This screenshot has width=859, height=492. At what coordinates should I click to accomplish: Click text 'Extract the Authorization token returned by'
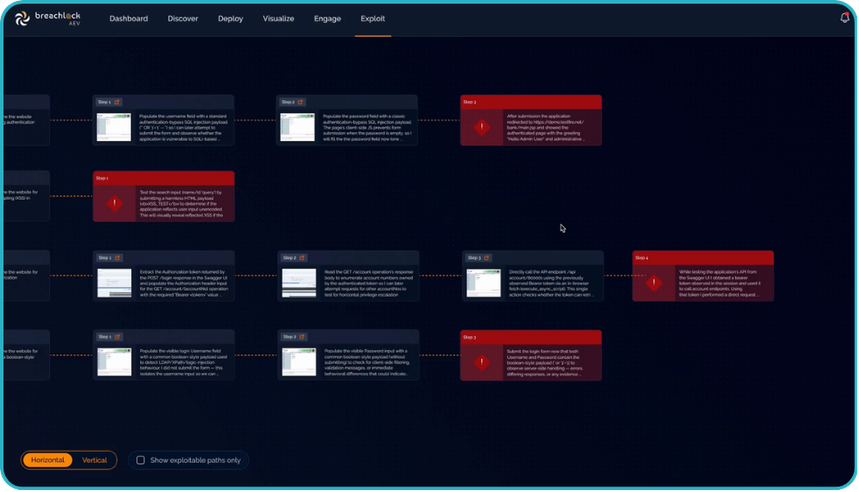(x=182, y=272)
